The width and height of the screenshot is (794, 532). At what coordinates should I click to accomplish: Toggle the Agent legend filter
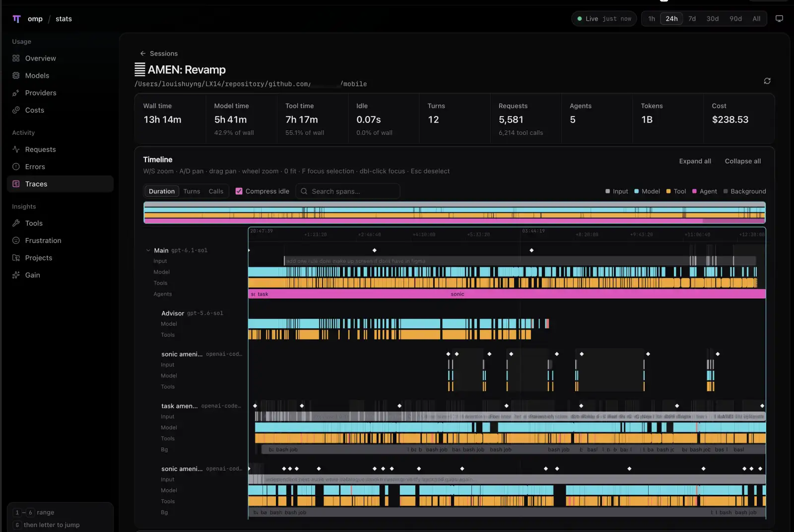(x=705, y=191)
